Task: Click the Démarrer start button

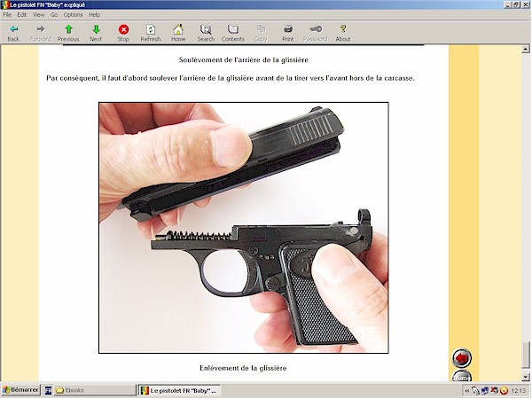Action: click(20, 390)
